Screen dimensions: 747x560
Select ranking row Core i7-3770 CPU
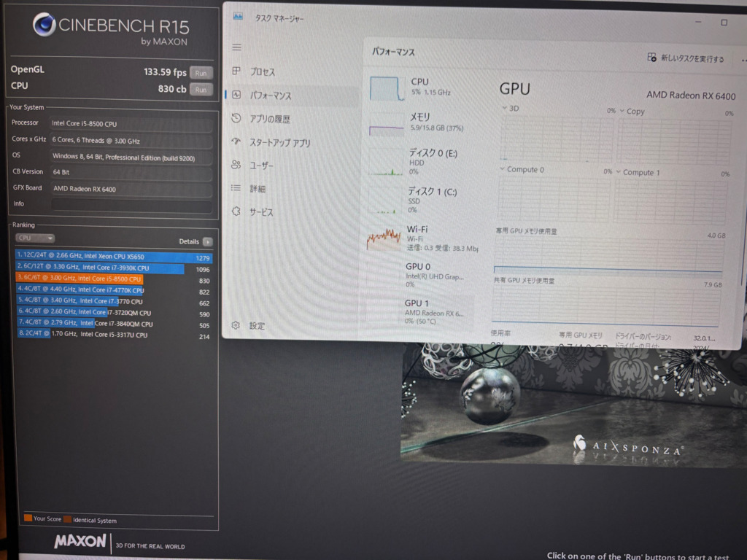tap(114, 301)
